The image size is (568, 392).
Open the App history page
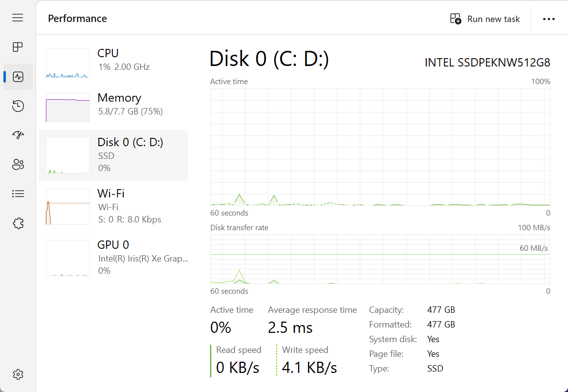point(18,106)
